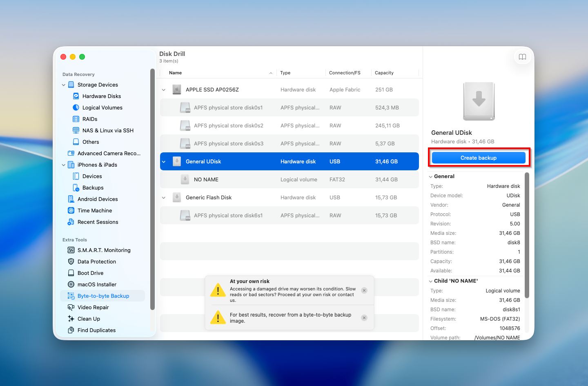This screenshot has width=588, height=386.
Task: Click the General UDisk drive thumbnail
Action: coord(479,101)
